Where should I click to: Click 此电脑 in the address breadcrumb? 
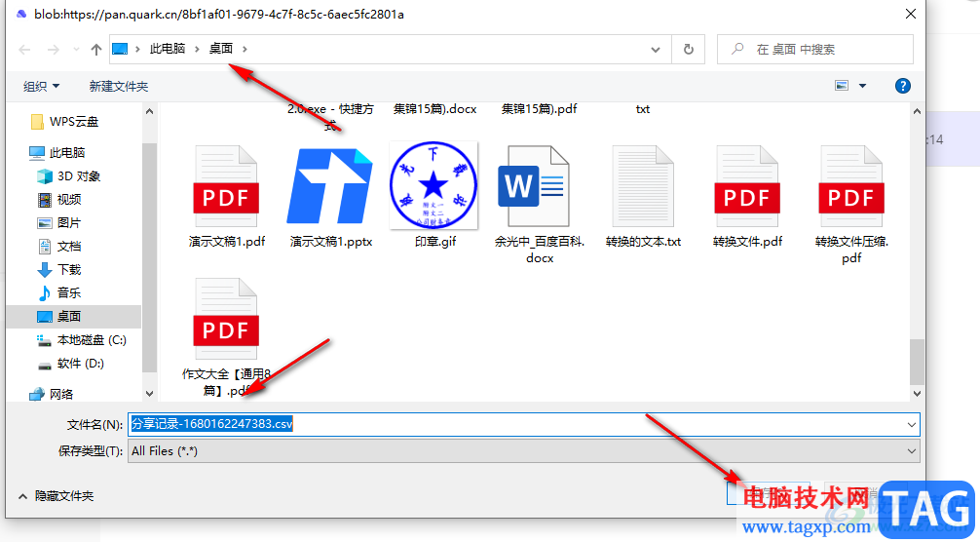tap(168, 49)
